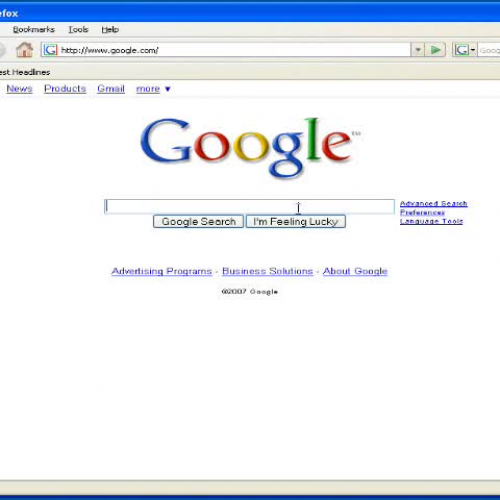This screenshot has height=500, width=500.
Task: Open the search engine selector icon
Action: tap(464, 50)
